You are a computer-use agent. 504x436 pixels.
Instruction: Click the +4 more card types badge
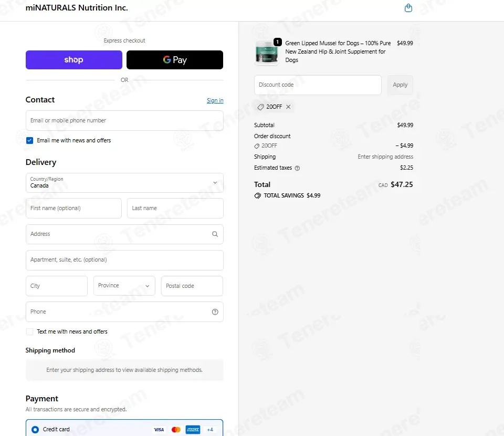pyautogui.click(x=210, y=430)
